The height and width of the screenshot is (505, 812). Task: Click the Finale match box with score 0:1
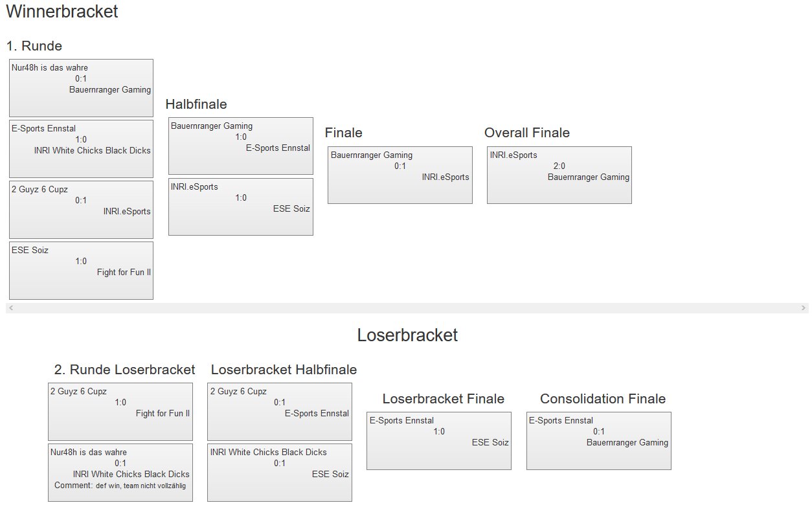click(x=400, y=175)
